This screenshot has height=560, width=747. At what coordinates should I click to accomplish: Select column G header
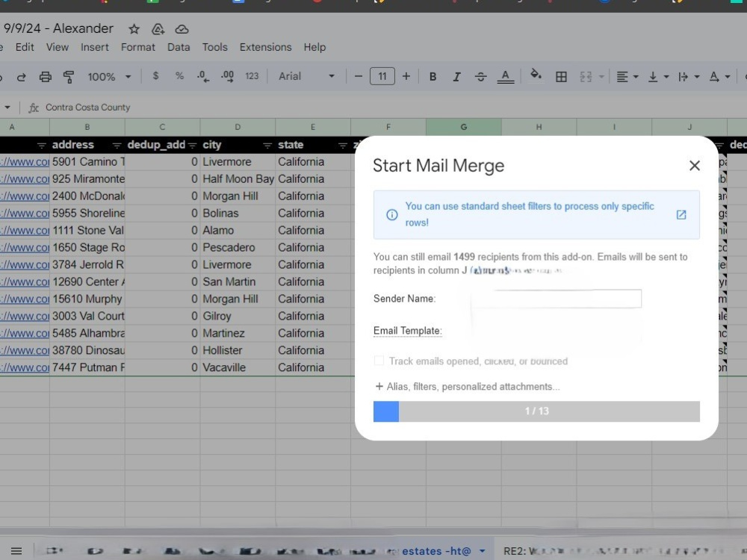(x=464, y=127)
